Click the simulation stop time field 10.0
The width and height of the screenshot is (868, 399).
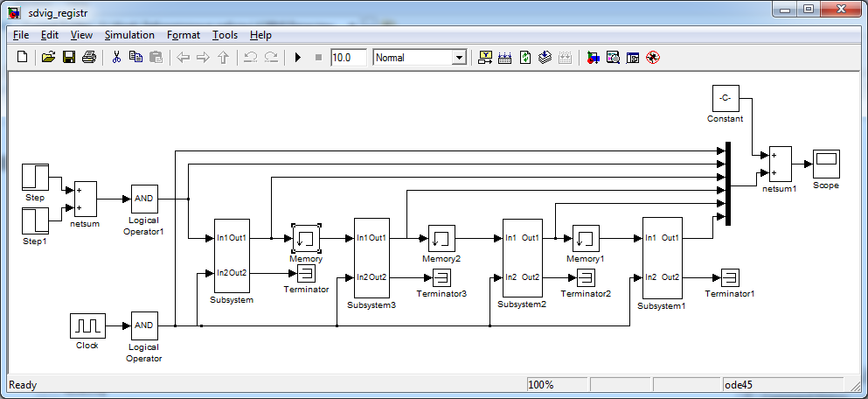349,58
